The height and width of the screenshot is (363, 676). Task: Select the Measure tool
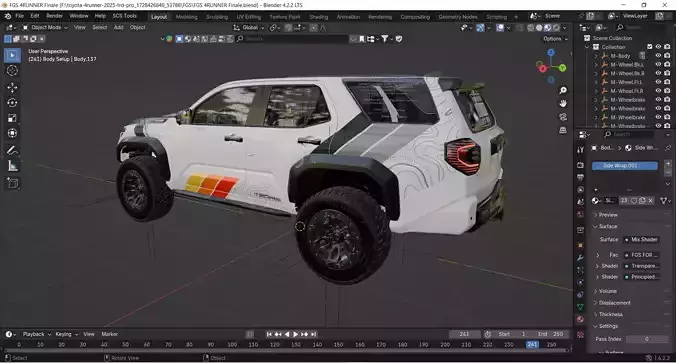12,166
